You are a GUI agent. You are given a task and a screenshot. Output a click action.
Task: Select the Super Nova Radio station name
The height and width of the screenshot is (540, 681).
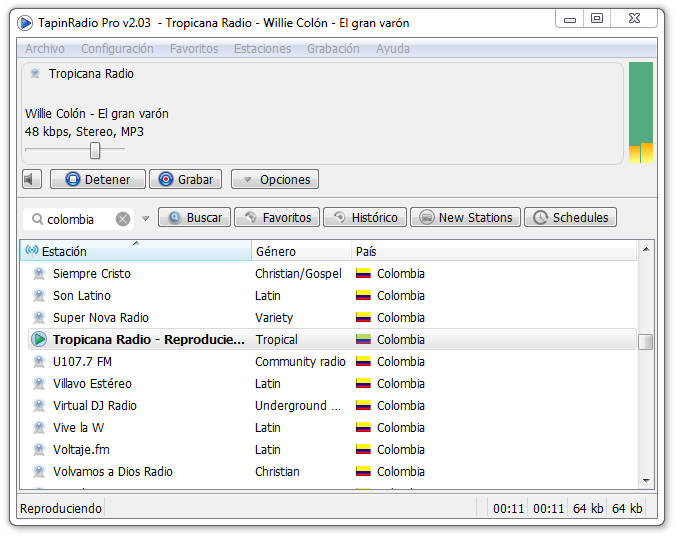coord(101,318)
